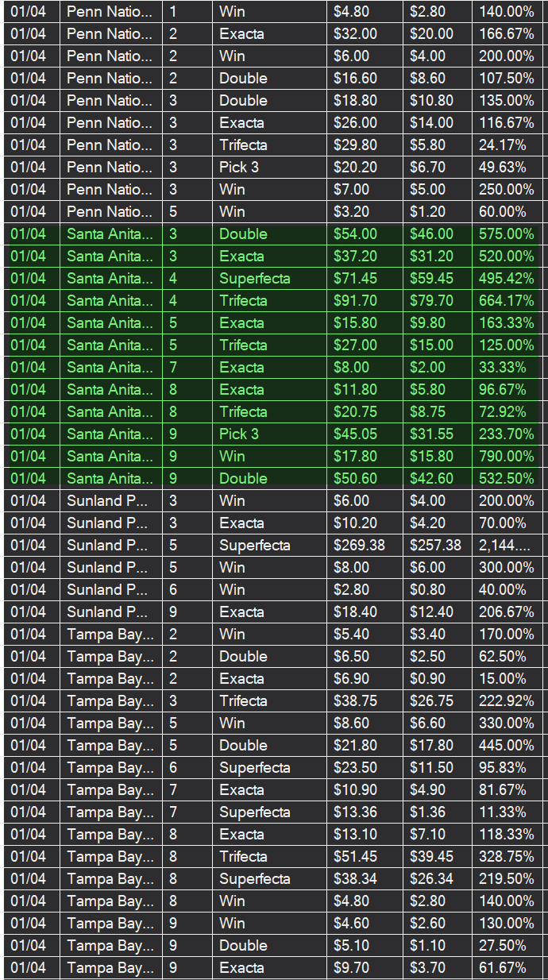Select the Santa Anita race 7 Exacta row
548x980 pixels.
274,368
